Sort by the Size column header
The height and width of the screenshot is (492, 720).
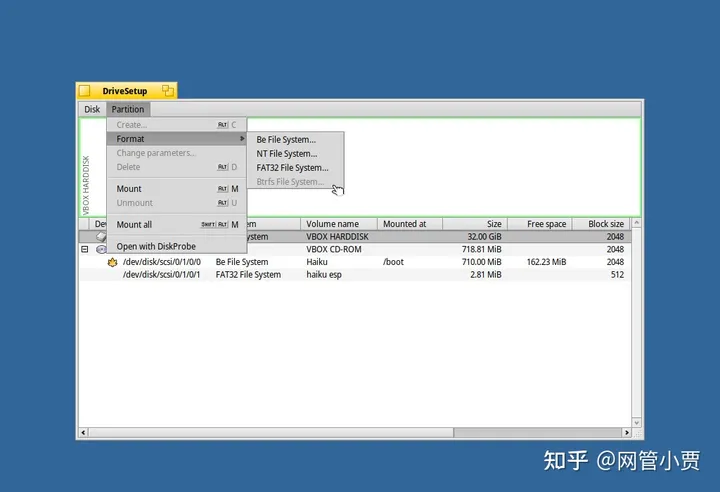(x=475, y=224)
